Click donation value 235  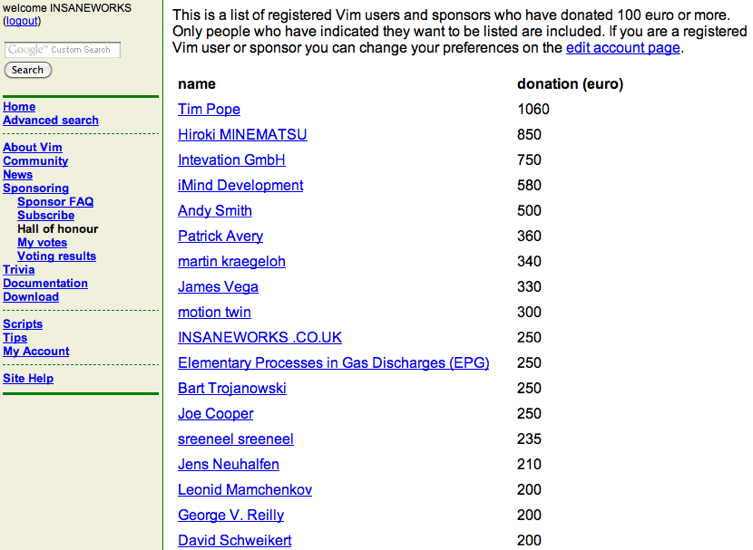tap(529, 439)
